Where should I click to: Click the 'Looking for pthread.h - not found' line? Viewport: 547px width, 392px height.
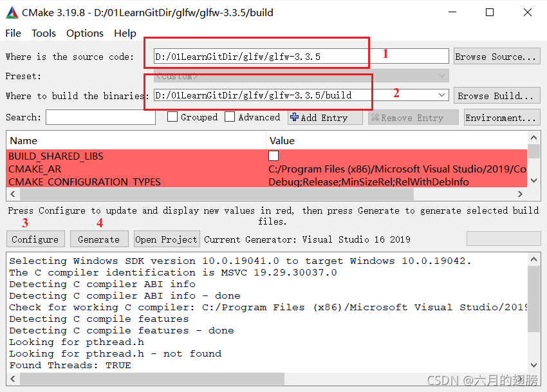coord(115,354)
